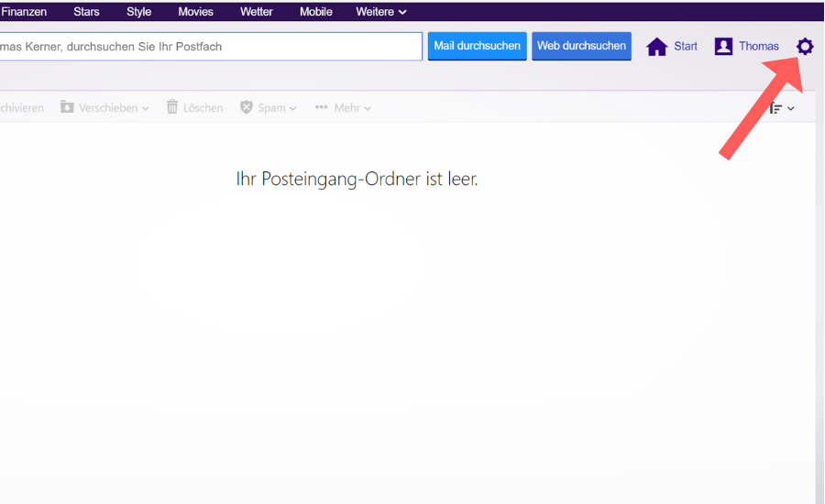Select Movies in the top bar
The image size is (825, 504).
click(x=195, y=12)
